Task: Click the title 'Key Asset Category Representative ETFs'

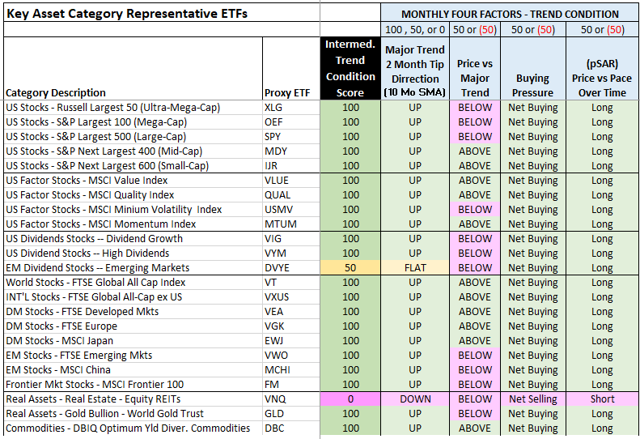Action: point(127,14)
